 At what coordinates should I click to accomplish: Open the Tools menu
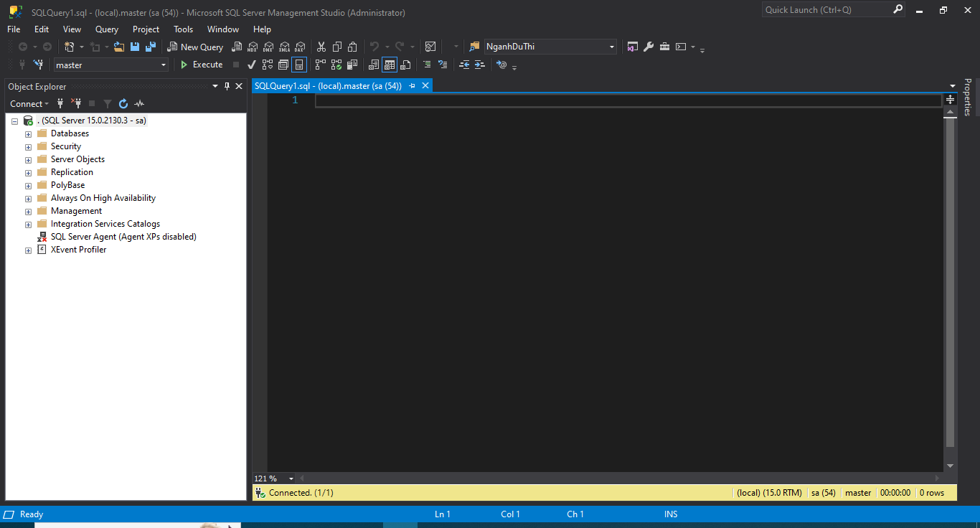pyautogui.click(x=184, y=29)
